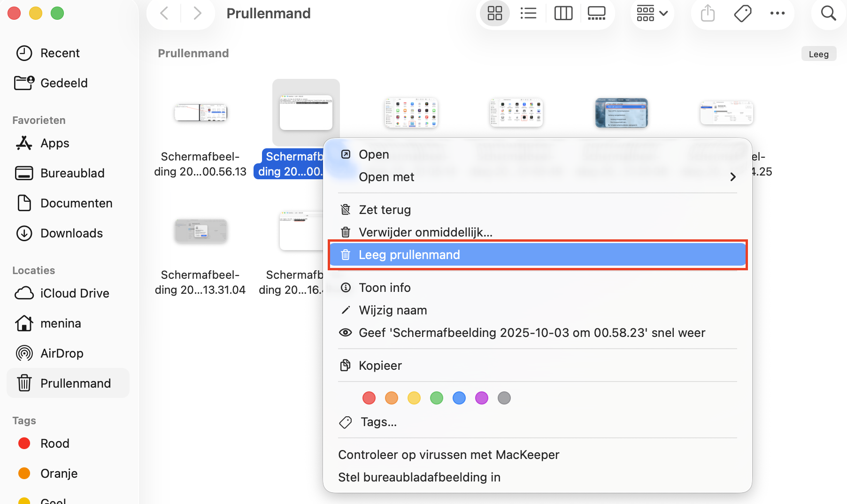The height and width of the screenshot is (504, 847).
Task: Click the Tags icon in the toolbar
Action: pyautogui.click(x=742, y=13)
